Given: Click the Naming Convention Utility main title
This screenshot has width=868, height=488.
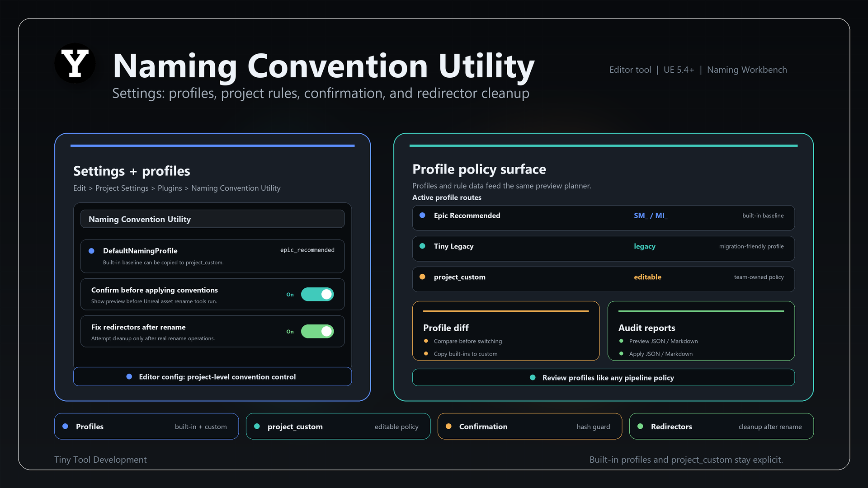Looking at the screenshot, I should 324,66.
